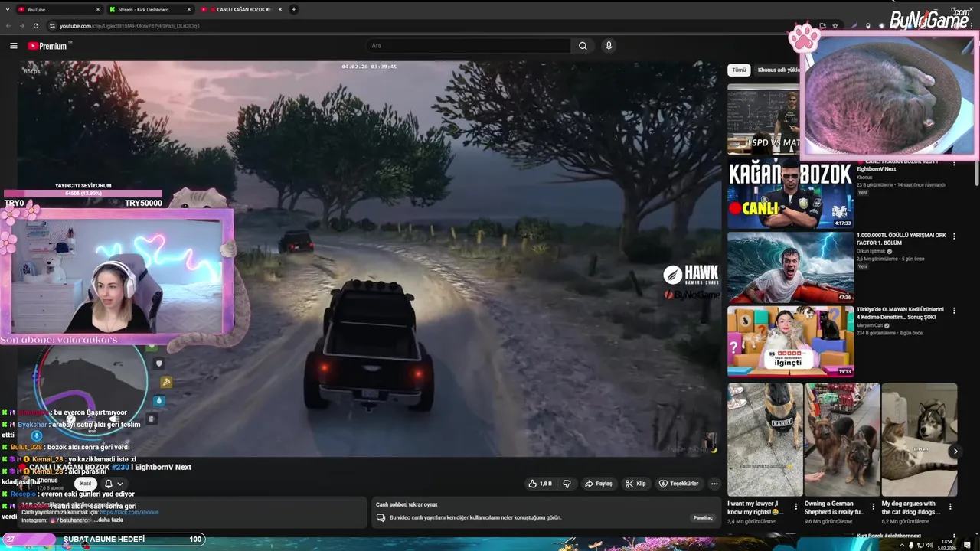Open options menu for EightbornV Next video
The image size is (980, 551).
tap(954, 163)
